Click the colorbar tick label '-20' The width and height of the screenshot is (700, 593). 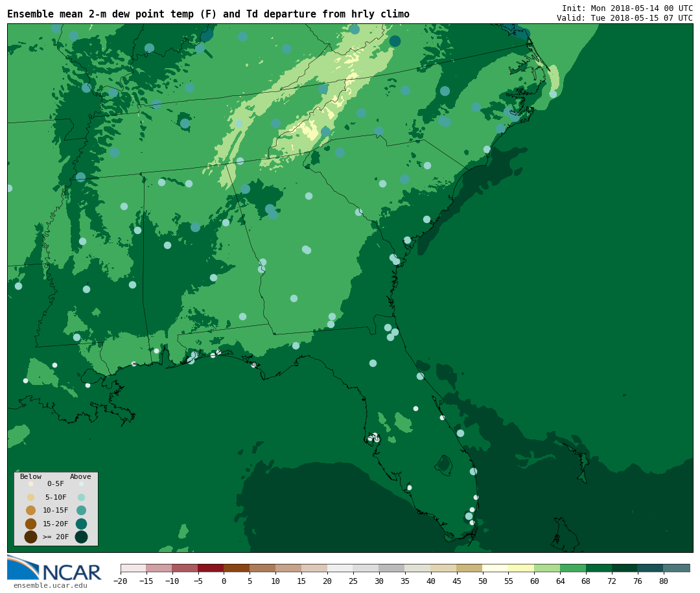pyautogui.click(x=120, y=581)
